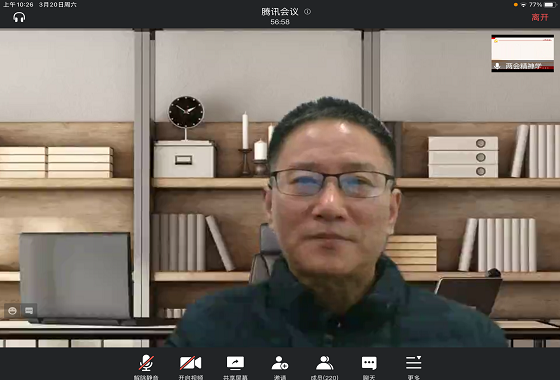Screen dimensions: 560x380
Task: Tap the microphone icon on thumbnail
Action: [x=497, y=66]
